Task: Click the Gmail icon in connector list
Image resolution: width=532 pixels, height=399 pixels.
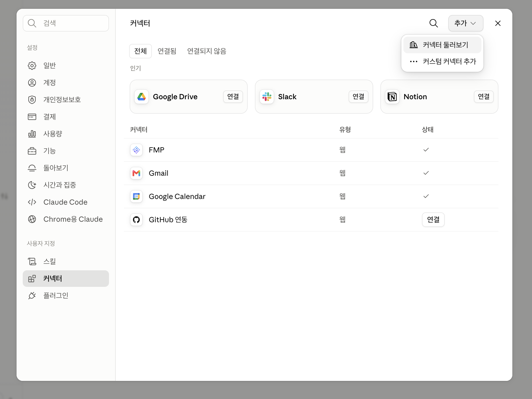Action: 136,173
